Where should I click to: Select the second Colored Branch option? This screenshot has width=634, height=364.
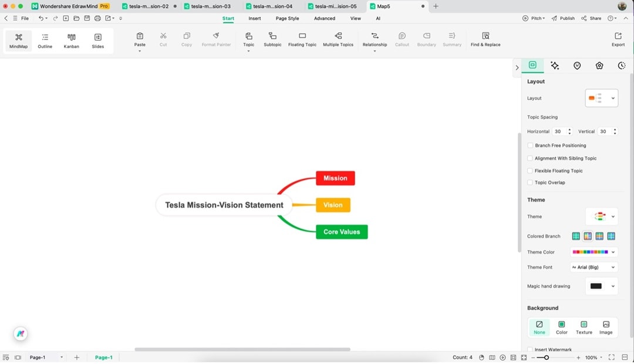588,236
